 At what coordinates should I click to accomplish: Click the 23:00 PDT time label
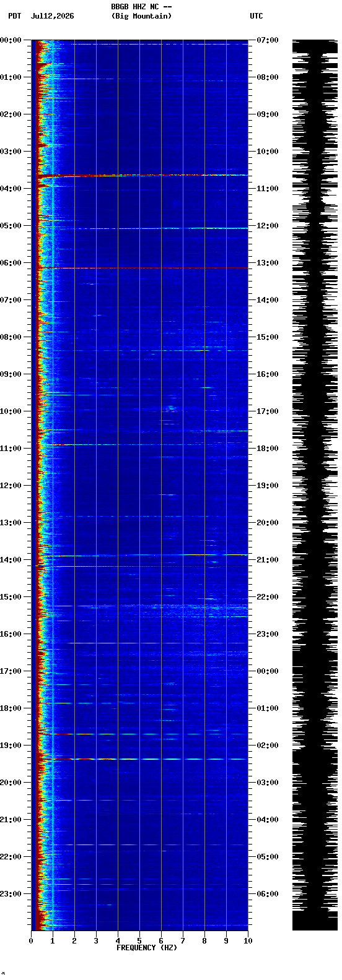tap(11, 894)
